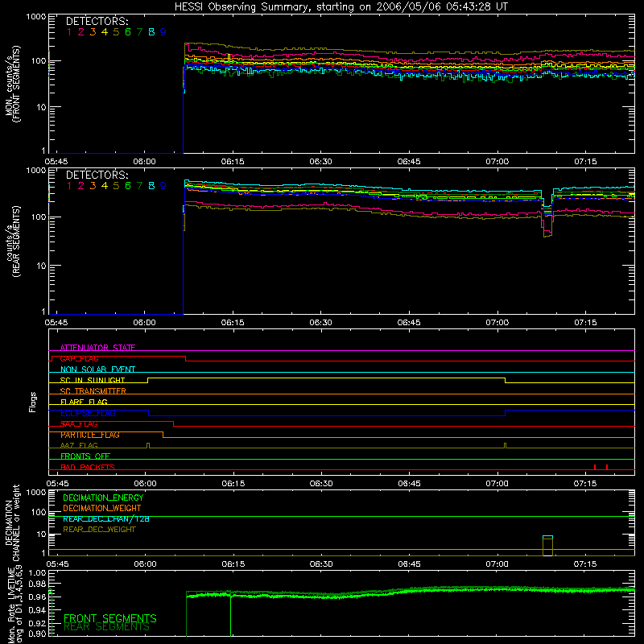This screenshot has height=644, width=644.
Task: Select detector 9 in front segments legend
Action: tap(163, 32)
